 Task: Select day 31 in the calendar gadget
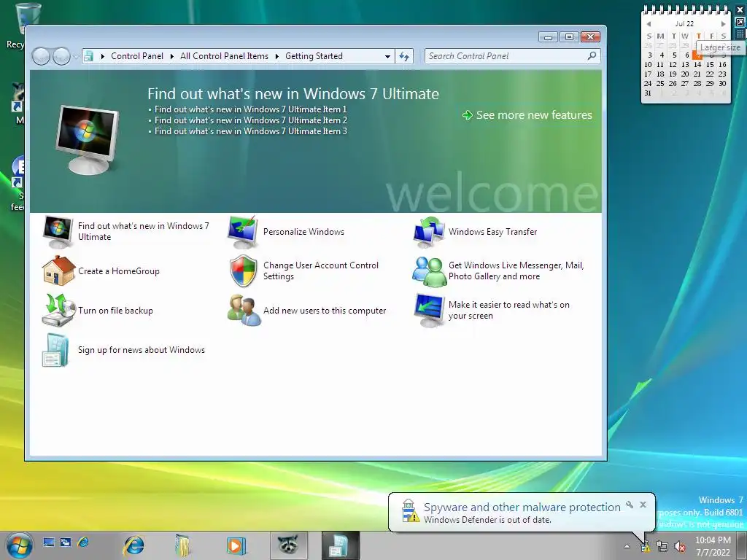(648, 93)
